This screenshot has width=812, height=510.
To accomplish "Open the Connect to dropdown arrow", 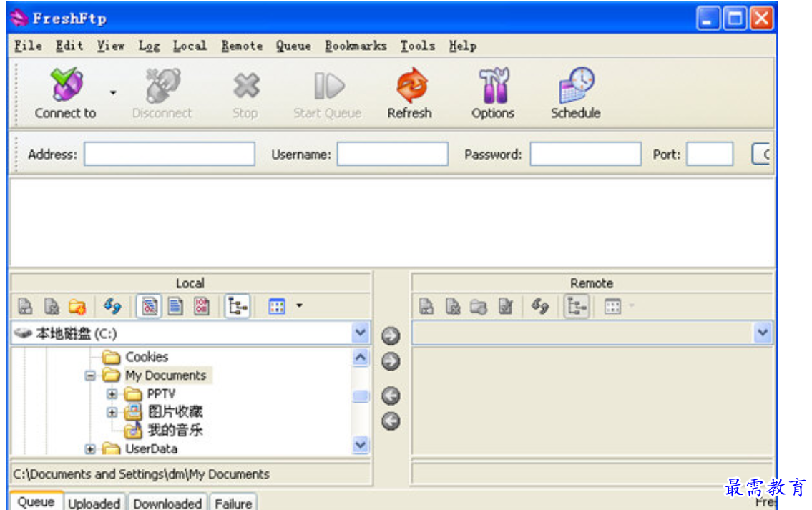I will pyautogui.click(x=113, y=93).
